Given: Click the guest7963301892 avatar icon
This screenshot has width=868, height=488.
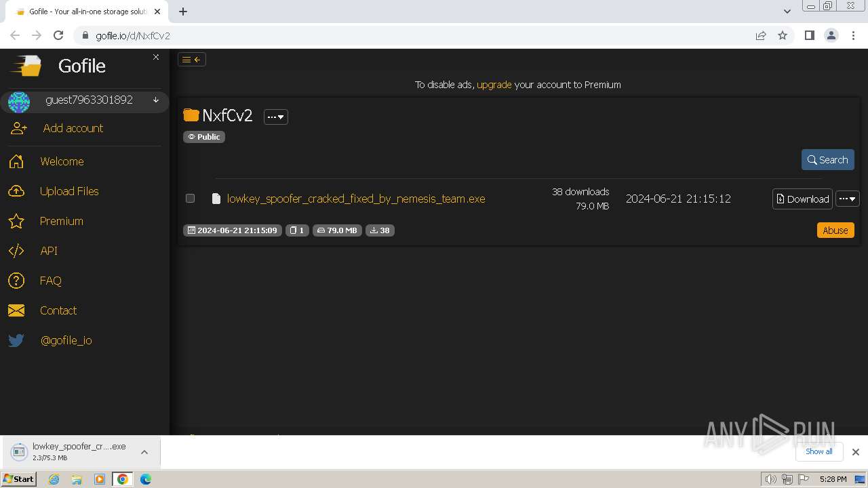Looking at the screenshot, I should [19, 102].
